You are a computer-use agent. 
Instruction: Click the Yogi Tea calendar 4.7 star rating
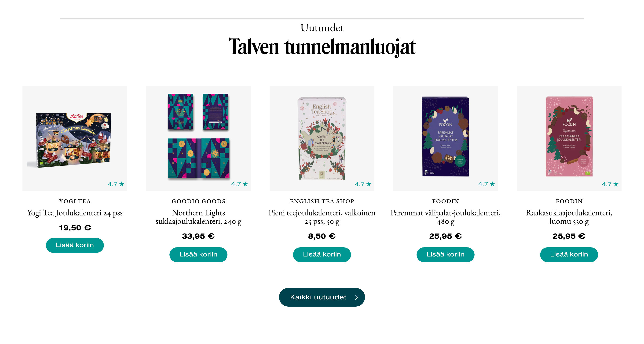(116, 184)
